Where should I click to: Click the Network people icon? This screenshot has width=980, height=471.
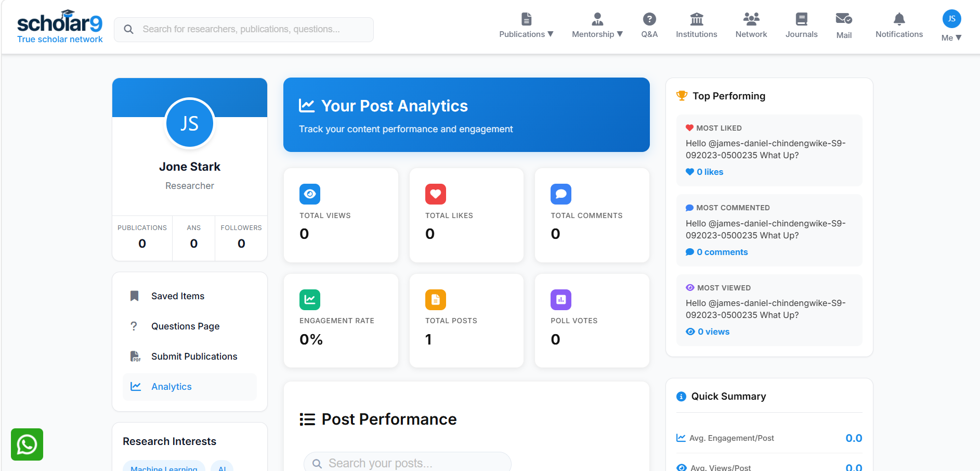tap(751, 19)
